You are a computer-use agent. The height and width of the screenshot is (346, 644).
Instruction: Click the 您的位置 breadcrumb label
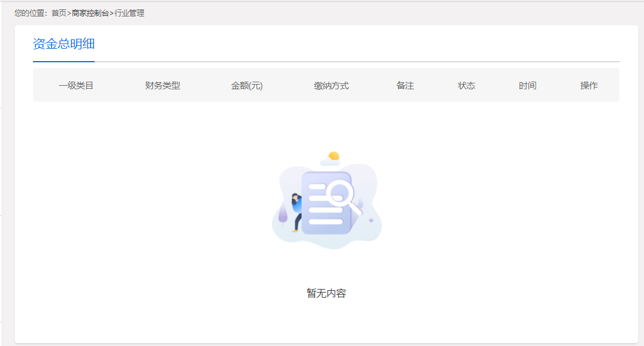(32, 13)
